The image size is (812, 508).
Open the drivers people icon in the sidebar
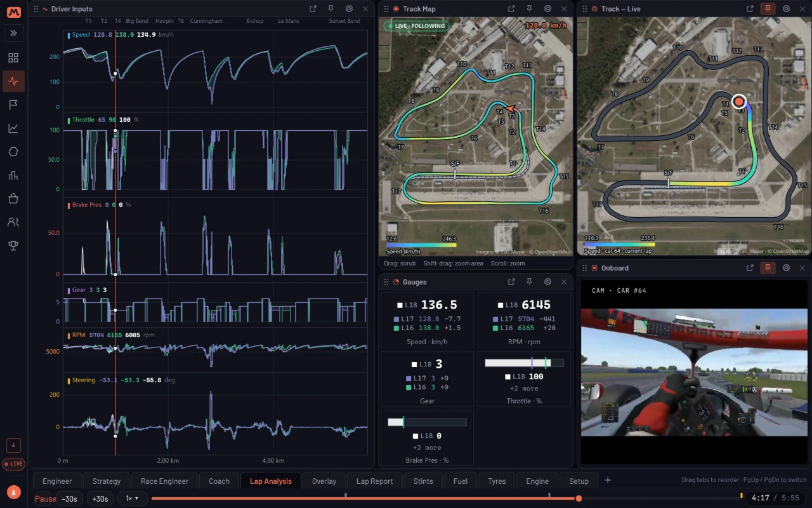tap(13, 222)
